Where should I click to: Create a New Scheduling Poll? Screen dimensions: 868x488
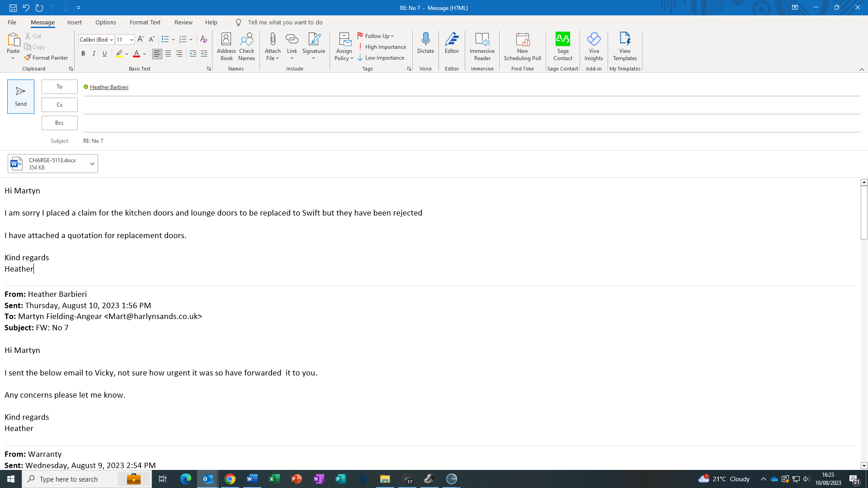522,46
